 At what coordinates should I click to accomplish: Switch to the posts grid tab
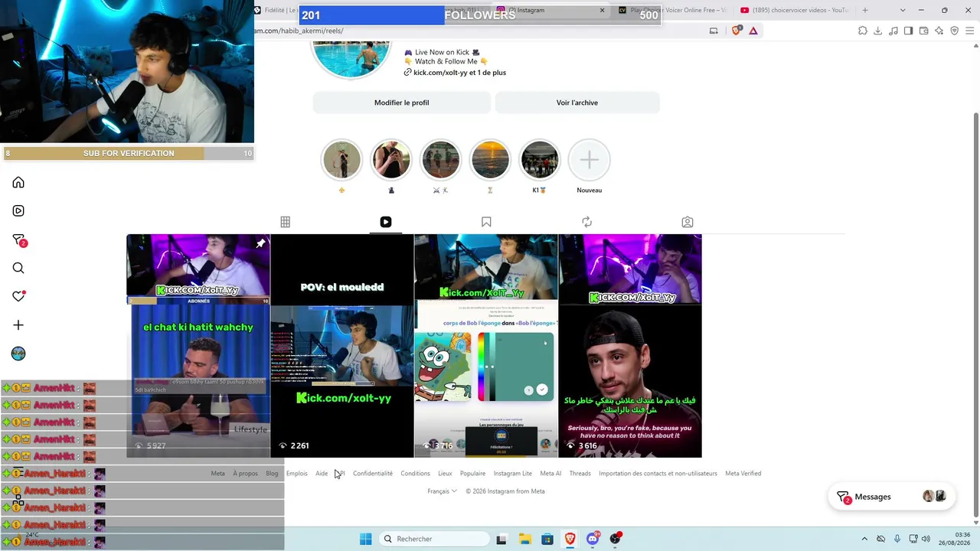tap(285, 222)
